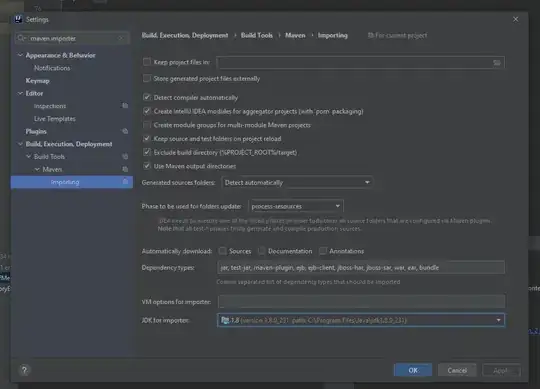The height and width of the screenshot is (389, 540).
Task: Select Keymap in the settings tree
Action: (38, 81)
